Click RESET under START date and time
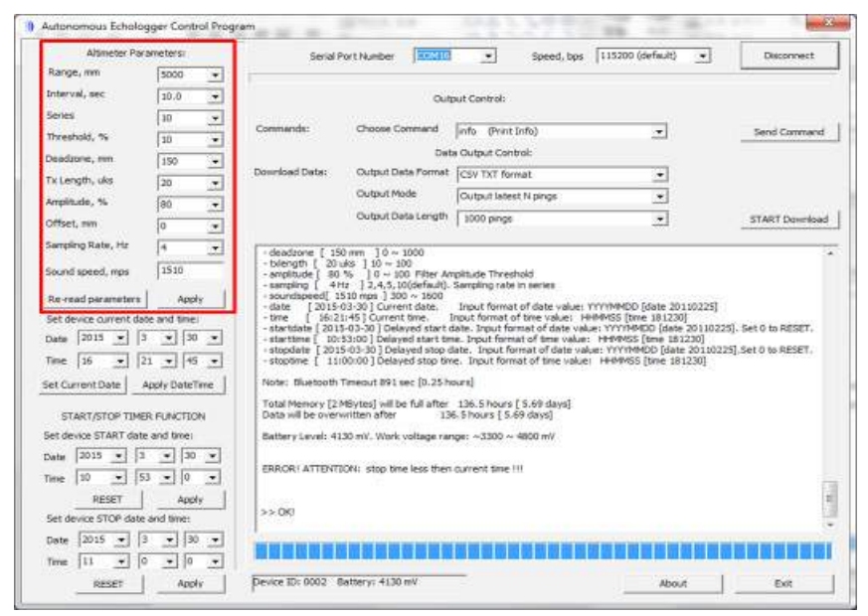Viewport: 868px width, 616px height. [x=106, y=499]
